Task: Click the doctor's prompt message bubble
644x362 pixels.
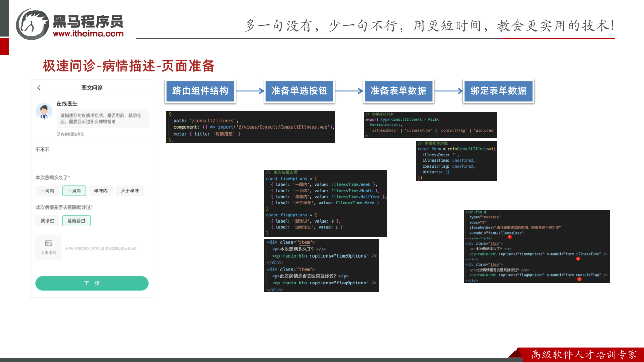Action: (103, 119)
